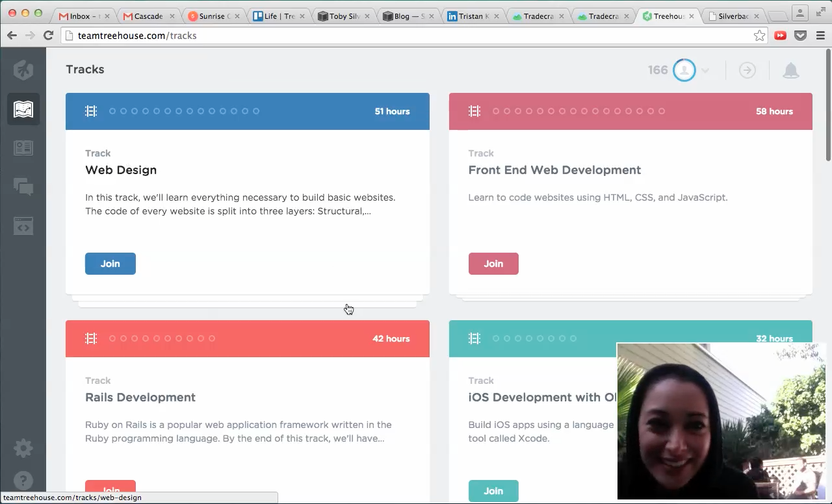Click the 51 hours label
This screenshot has height=504, width=832.
click(392, 112)
